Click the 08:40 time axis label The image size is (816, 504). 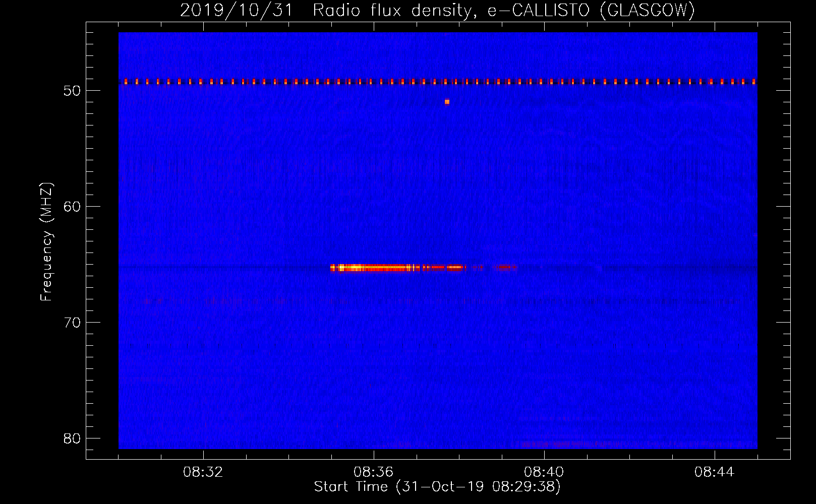point(544,472)
